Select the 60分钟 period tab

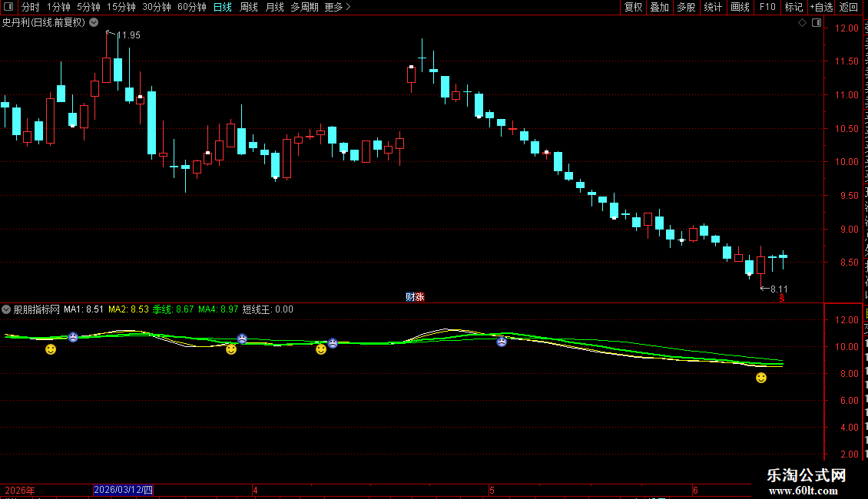(191, 7)
